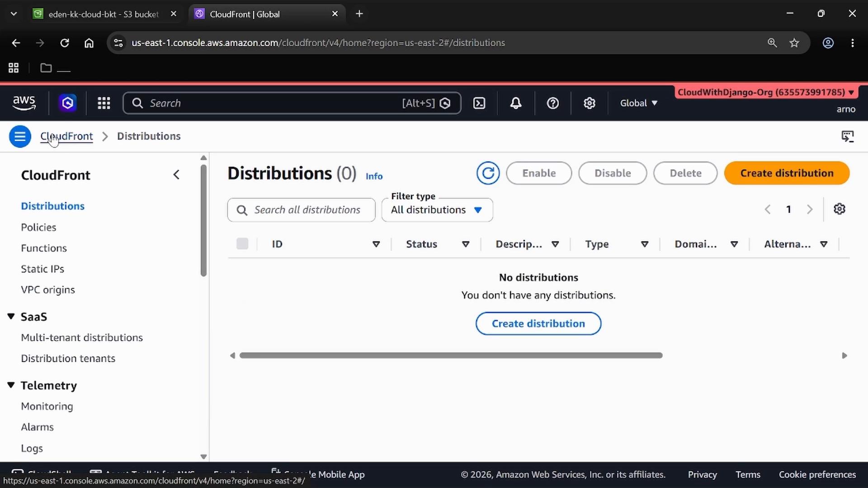The width and height of the screenshot is (868, 488).
Task: Open a new browser tab
Action: pyautogui.click(x=359, y=14)
